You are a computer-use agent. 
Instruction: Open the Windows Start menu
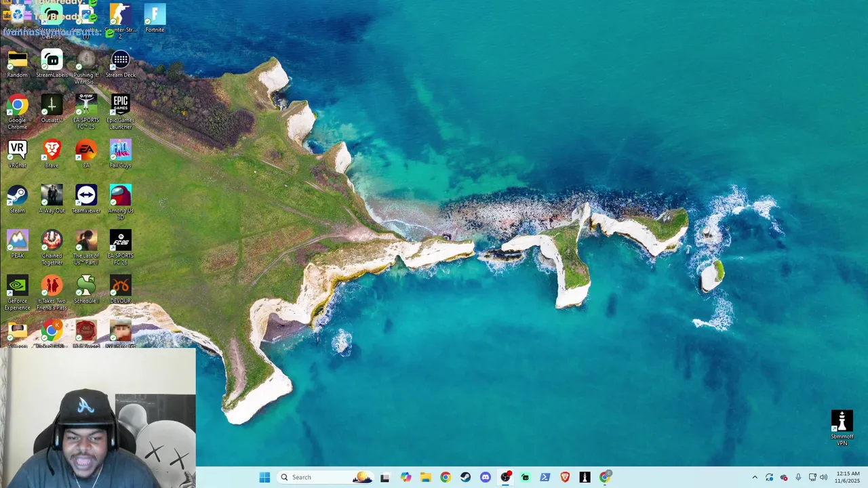tap(264, 477)
